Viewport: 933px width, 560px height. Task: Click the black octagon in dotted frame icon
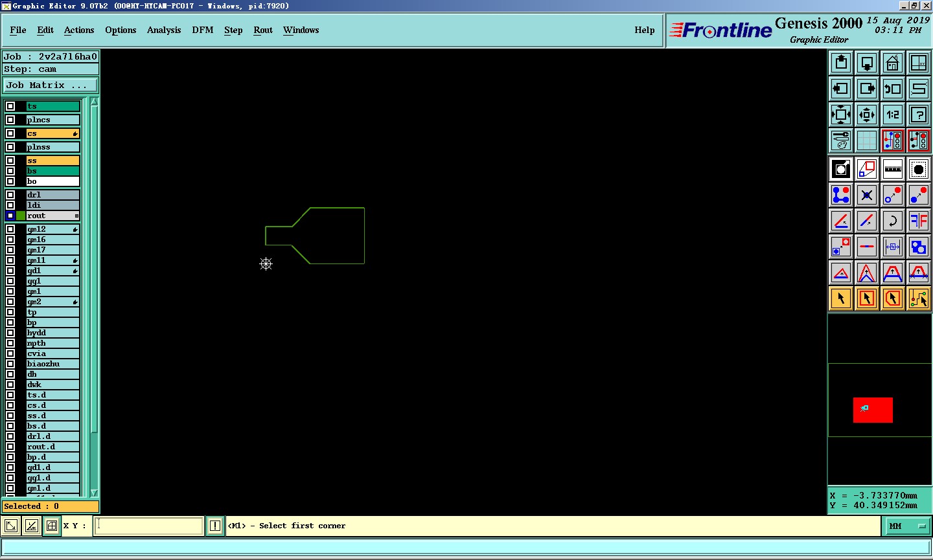click(x=919, y=169)
